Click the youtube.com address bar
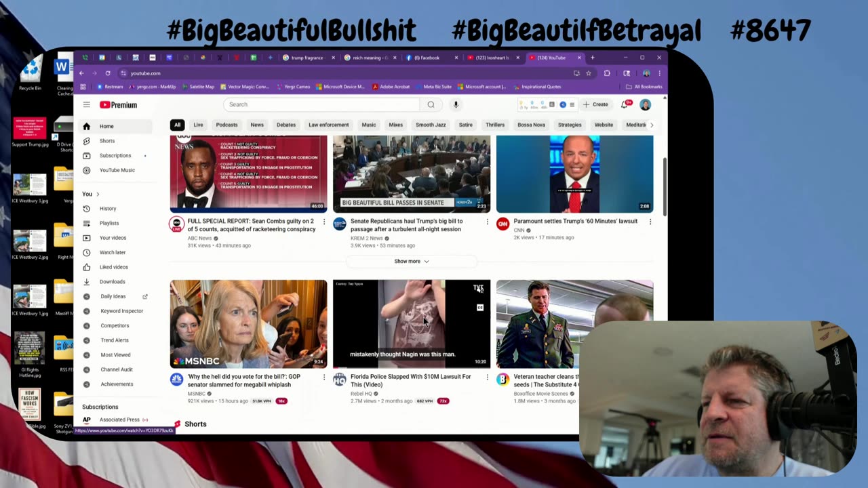This screenshot has height=488, width=868. tap(346, 73)
